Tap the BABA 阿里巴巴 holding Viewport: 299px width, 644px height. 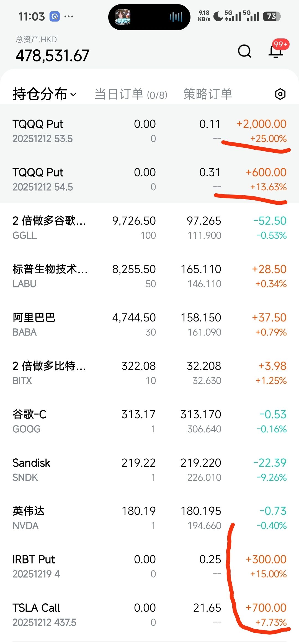tap(149, 324)
